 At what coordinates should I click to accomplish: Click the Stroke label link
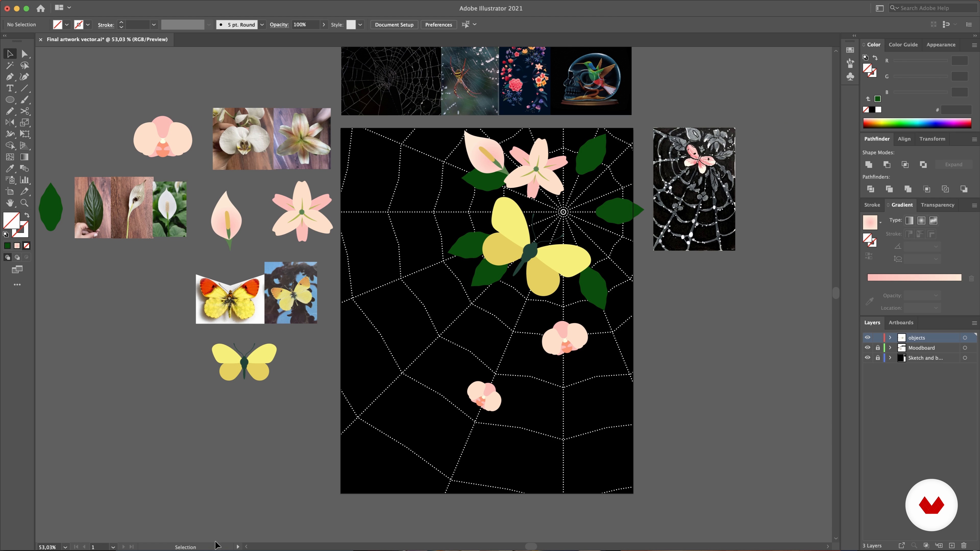point(106,25)
